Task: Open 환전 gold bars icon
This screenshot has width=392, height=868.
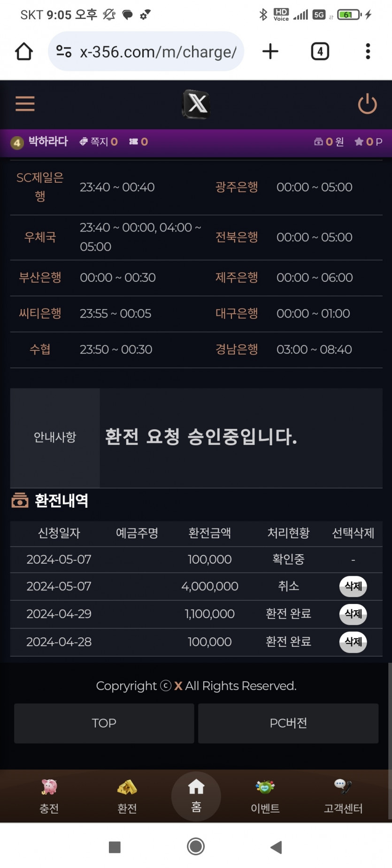Action: [x=127, y=787]
